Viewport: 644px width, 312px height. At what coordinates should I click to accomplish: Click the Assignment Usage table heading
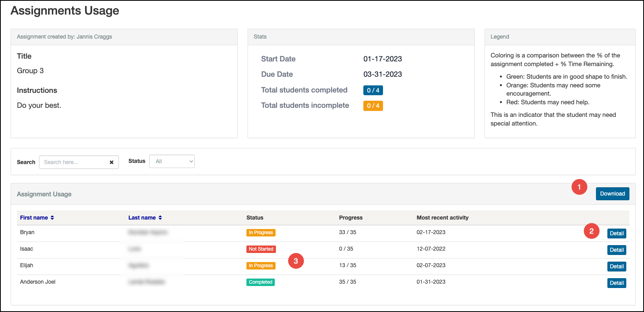click(x=44, y=194)
